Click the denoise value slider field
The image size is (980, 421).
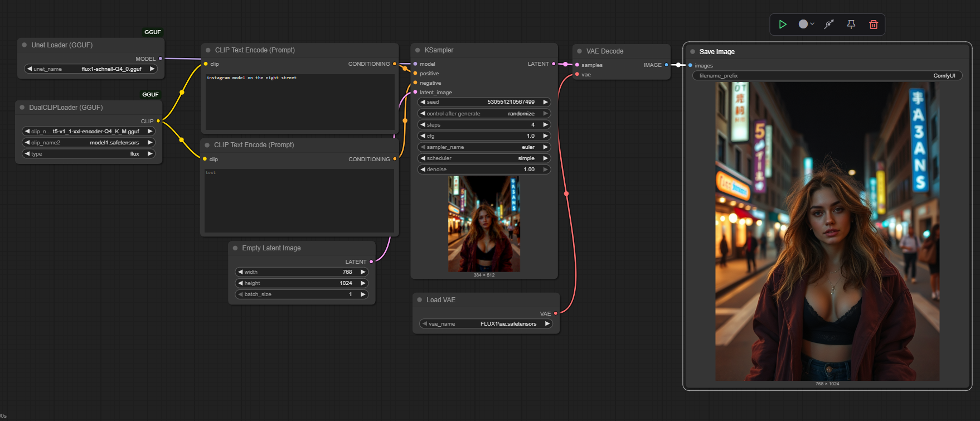coord(484,170)
